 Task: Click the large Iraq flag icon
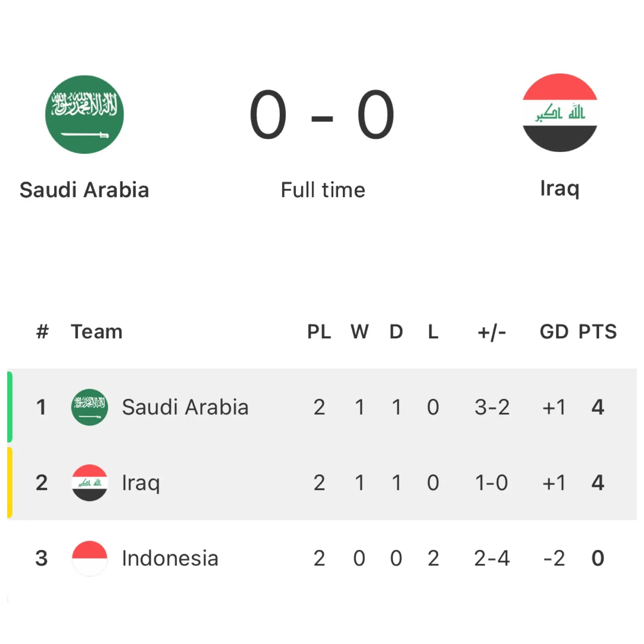[560, 113]
